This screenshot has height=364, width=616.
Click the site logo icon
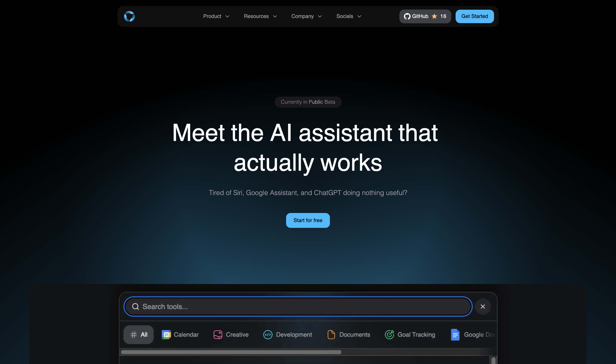(129, 17)
